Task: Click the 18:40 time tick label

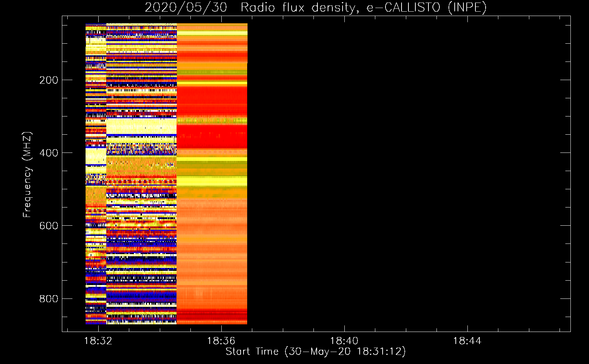Action: click(x=344, y=341)
